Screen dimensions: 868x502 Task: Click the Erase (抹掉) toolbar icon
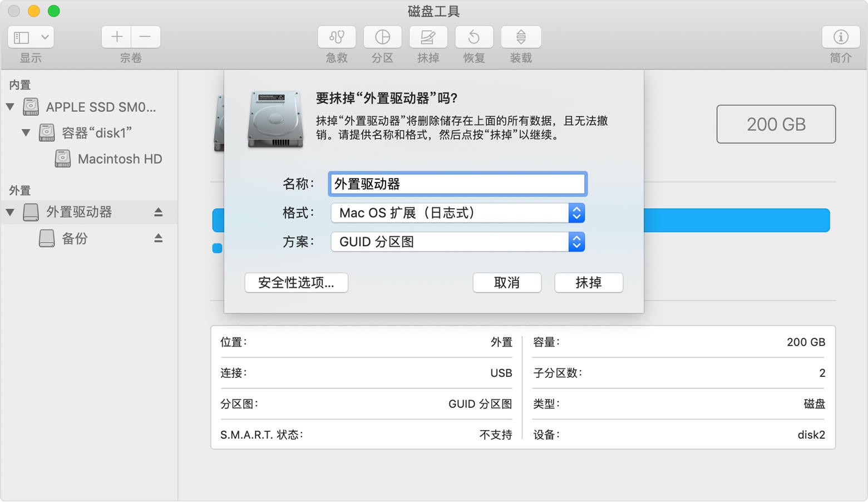click(x=428, y=37)
